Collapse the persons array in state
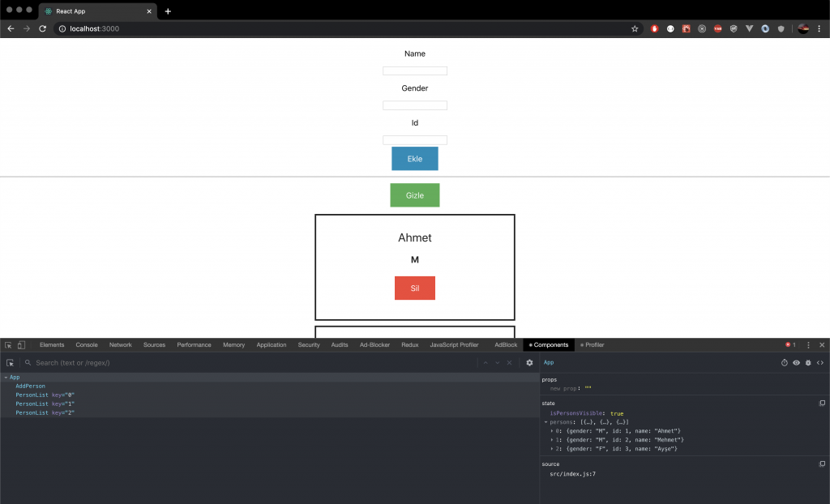Viewport: 830px width, 504px height. (546, 422)
